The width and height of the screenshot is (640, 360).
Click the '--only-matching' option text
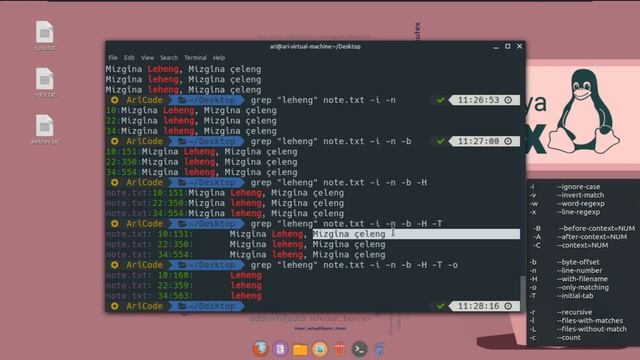click(x=583, y=287)
